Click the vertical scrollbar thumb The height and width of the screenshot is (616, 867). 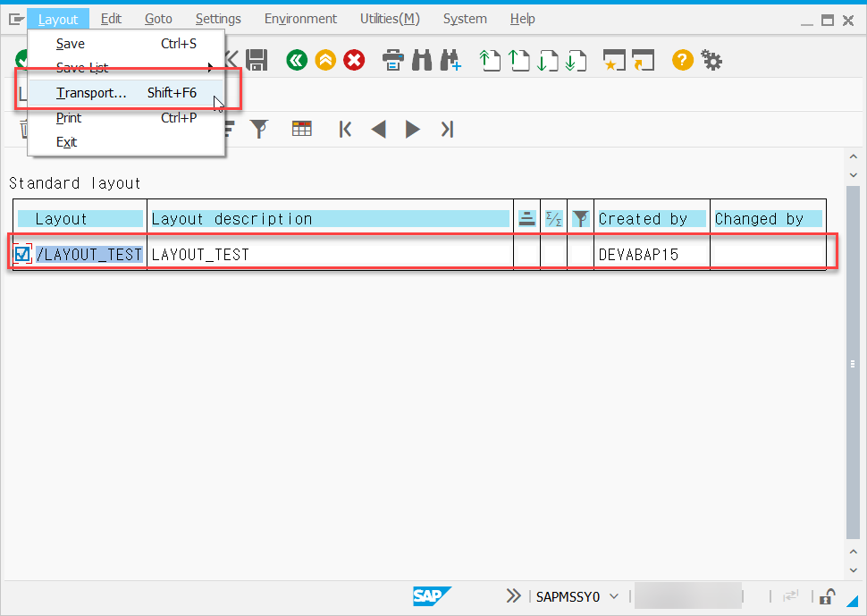[x=853, y=362]
